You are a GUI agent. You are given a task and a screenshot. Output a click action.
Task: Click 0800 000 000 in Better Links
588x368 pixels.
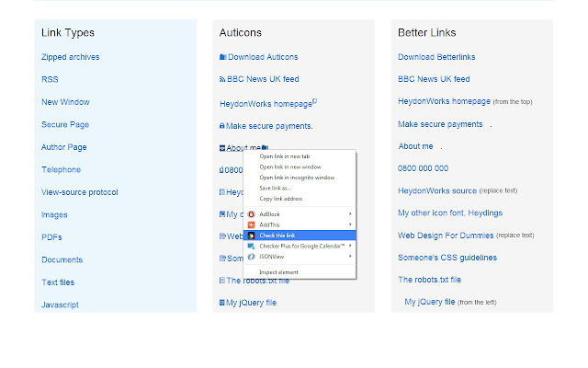coord(423,168)
